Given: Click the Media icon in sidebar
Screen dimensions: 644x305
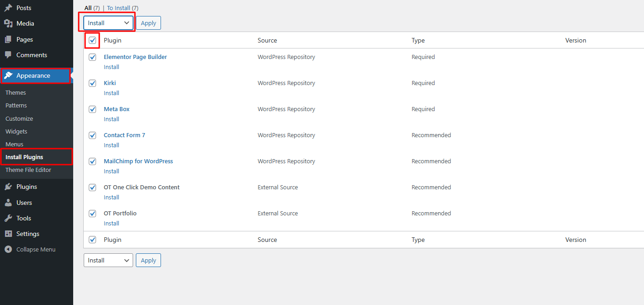Looking at the screenshot, I should (x=8, y=23).
